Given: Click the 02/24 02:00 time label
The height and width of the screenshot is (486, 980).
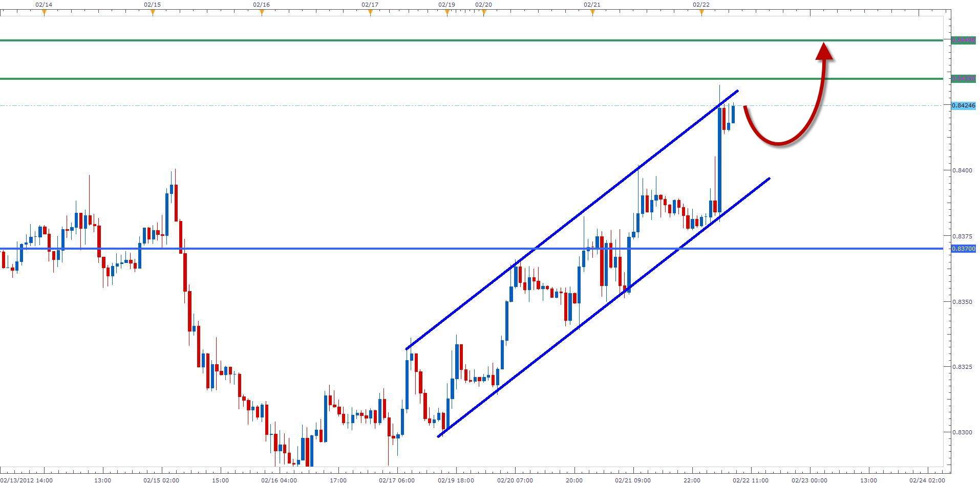Looking at the screenshot, I should point(927,480).
